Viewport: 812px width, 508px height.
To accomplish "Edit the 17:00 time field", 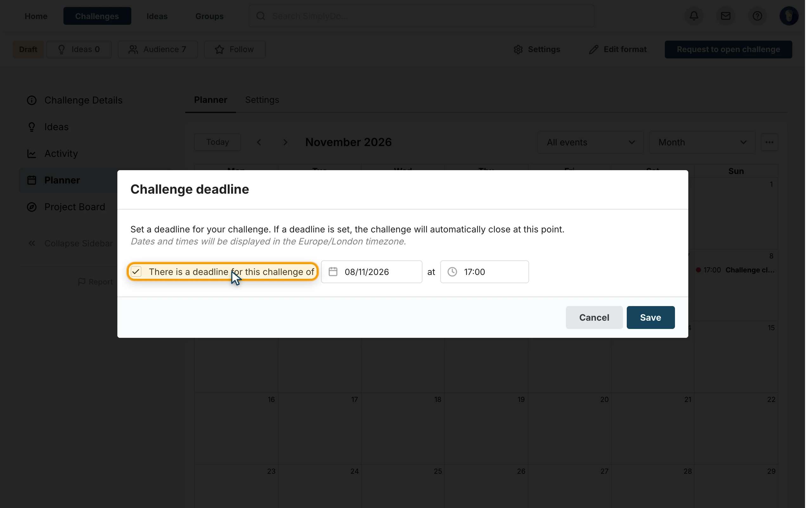I will tap(484, 271).
